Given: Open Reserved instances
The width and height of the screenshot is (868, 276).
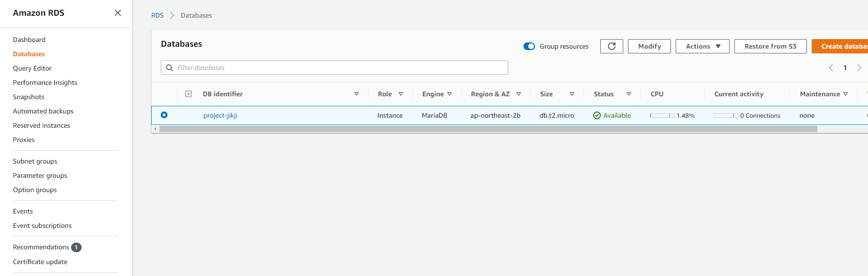Looking at the screenshot, I should [x=42, y=125].
